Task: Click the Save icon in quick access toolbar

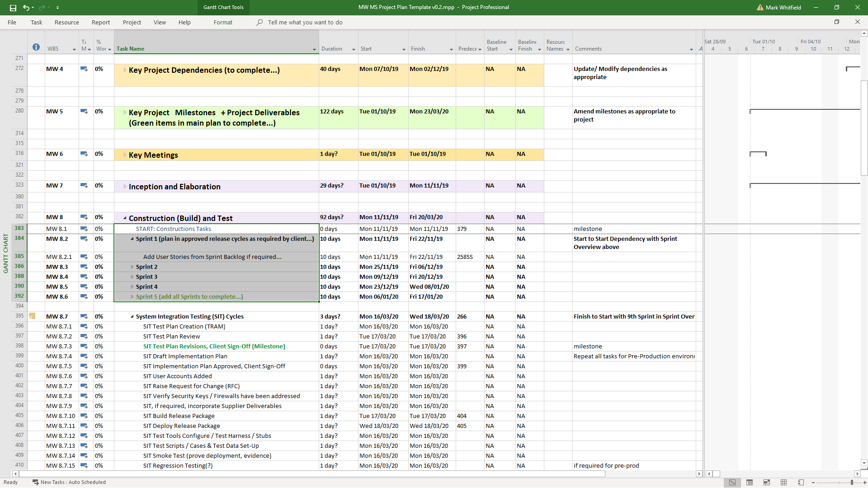Action: coord(13,8)
